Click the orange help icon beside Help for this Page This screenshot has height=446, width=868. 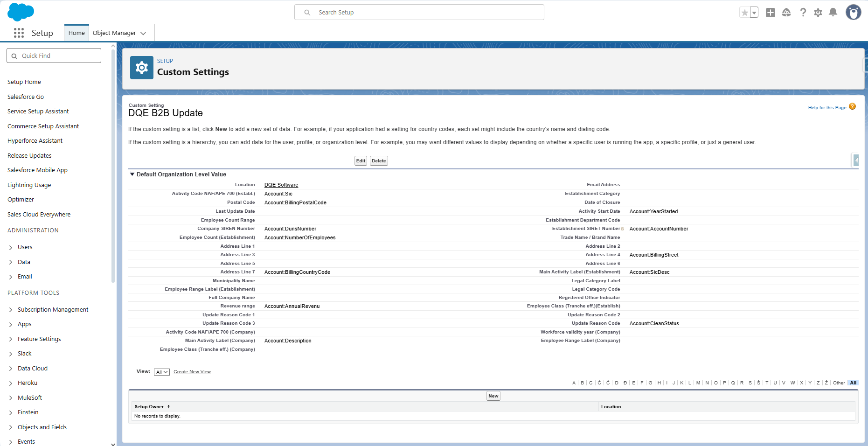[x=852, y=106]
